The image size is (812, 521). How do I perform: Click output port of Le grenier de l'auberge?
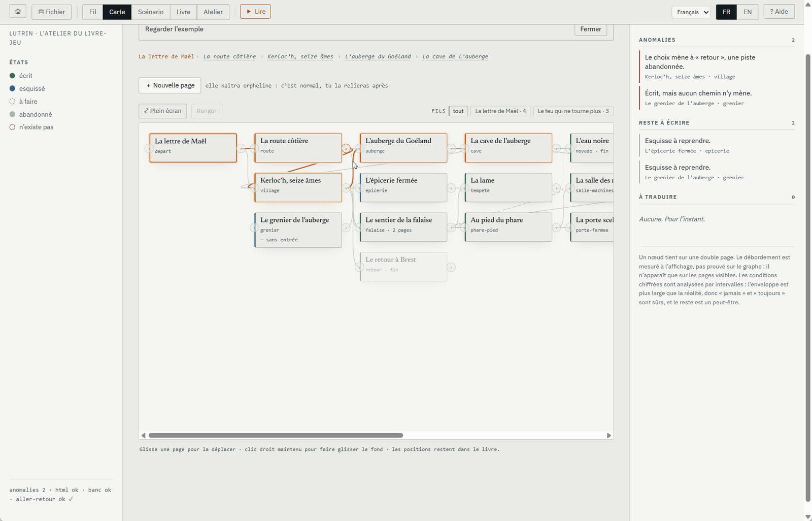click(x=346, y=227)
